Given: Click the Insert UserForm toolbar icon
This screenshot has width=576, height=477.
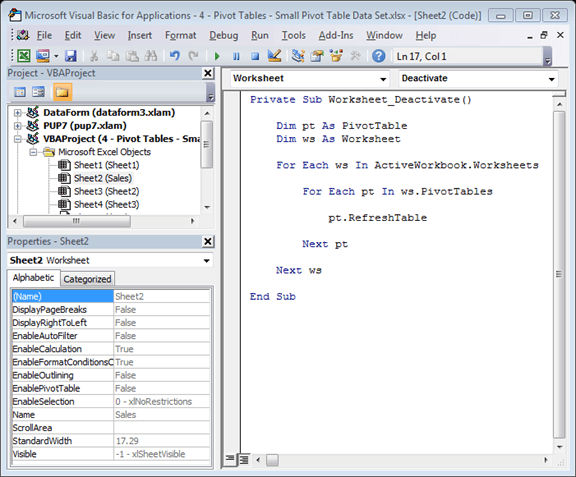Looking at the screenshot, I should (x=43, y=56).
